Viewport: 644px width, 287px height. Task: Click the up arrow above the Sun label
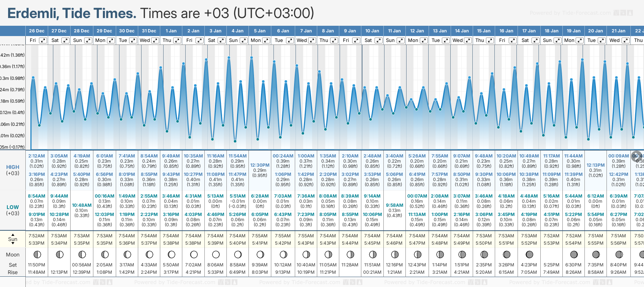[x=13, y=234]
